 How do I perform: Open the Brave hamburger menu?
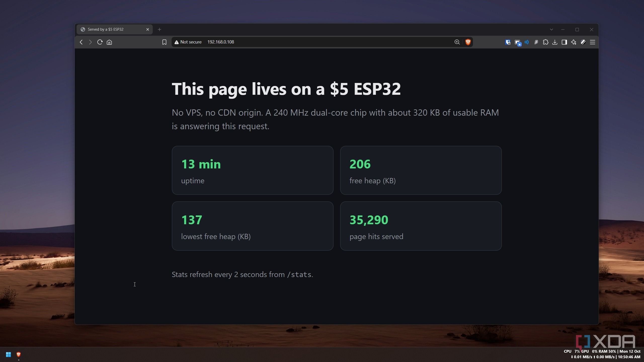[x=592, y=42]
